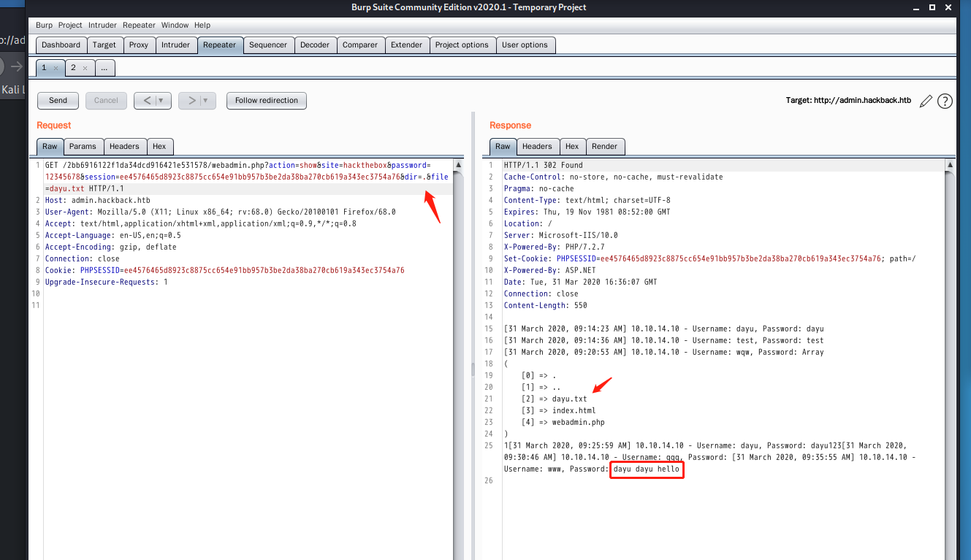Click the pencil edit target icon
The width and height of the screenshot is (971, 560).
[x=926, y=101]
